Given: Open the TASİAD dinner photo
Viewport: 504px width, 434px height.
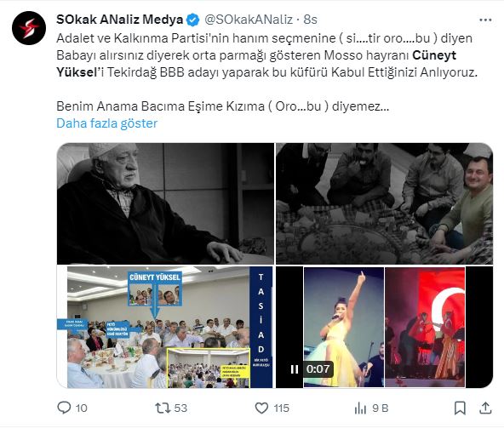Looking at the screenshot, I should tap(165, 327).
